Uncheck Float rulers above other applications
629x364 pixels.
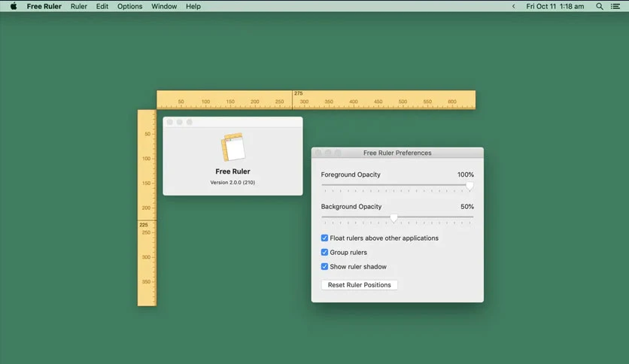point(324,238)
